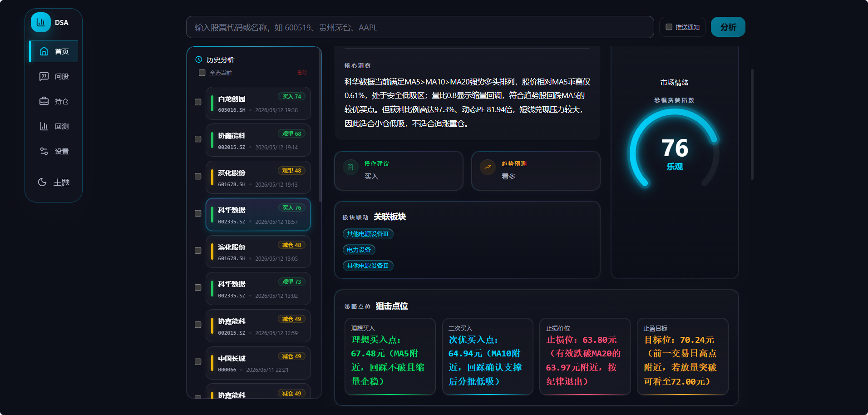Check the 百龙创园 history row checkbox
Viewport: 868px width, 415px height.
198,102
